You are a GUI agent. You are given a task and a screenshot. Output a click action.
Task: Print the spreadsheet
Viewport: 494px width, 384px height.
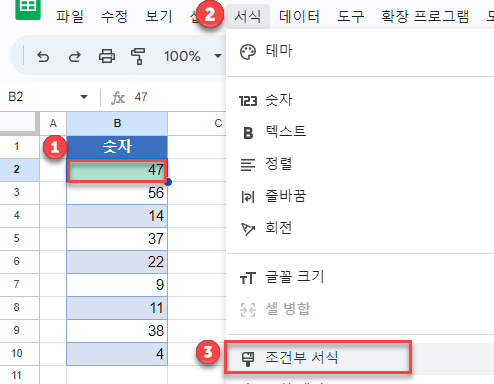click(107, 56)
